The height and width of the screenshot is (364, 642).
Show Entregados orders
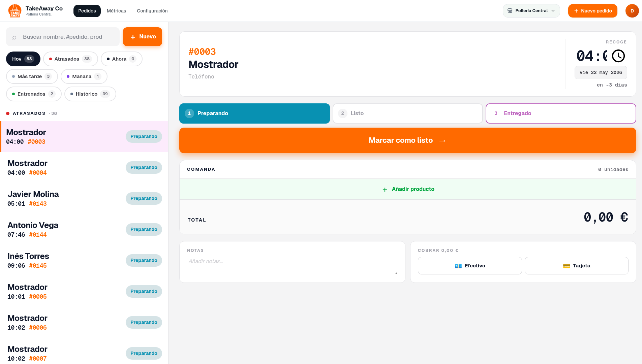34,94
